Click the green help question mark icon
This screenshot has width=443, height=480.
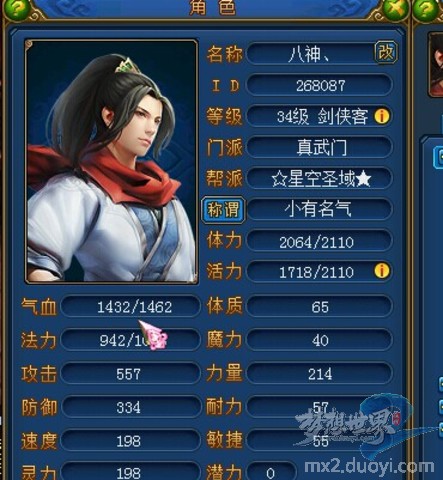tap(15, 8)
